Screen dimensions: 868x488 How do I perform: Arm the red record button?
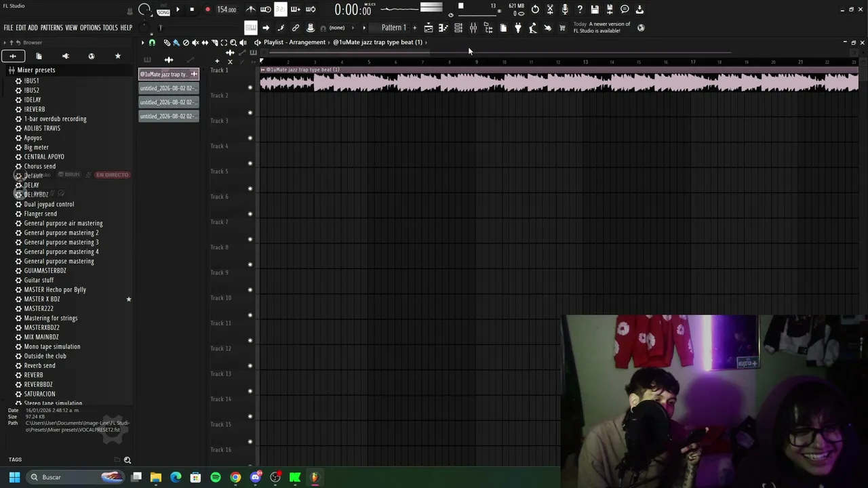[x=208, y=9]
